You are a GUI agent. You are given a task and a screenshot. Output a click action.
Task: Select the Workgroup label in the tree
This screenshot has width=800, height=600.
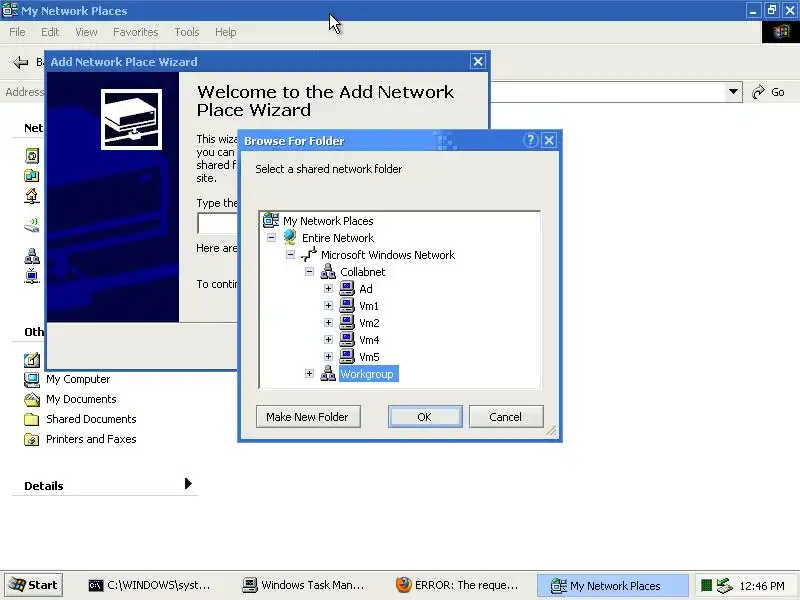point(368,373)
